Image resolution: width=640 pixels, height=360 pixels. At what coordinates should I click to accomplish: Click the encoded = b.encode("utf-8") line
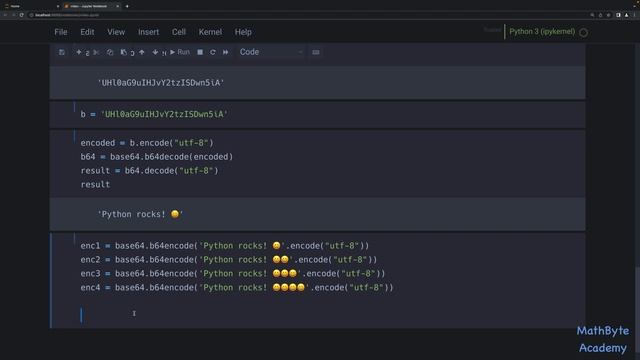147,143
